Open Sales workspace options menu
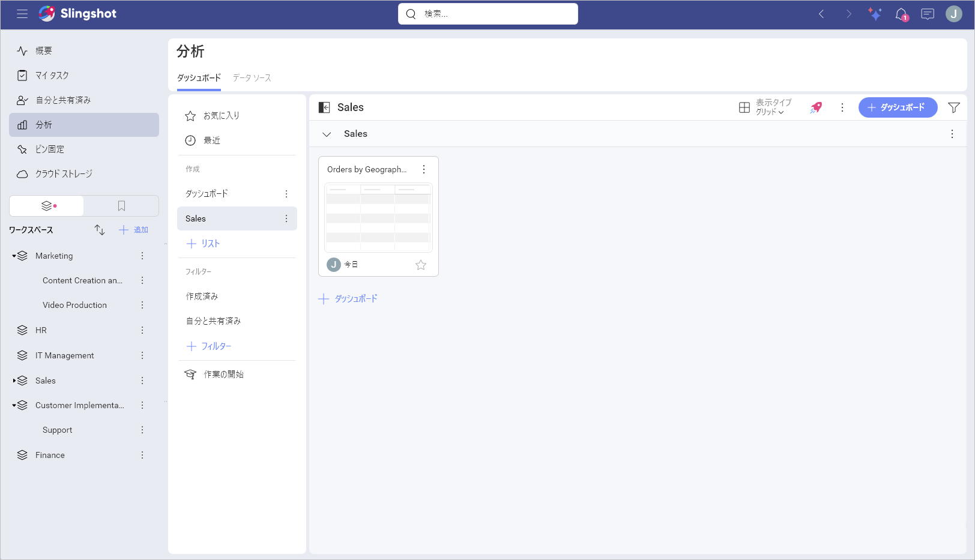Viewport: 975px width, 560px height. pyautogui.click(x=142, y=381)
